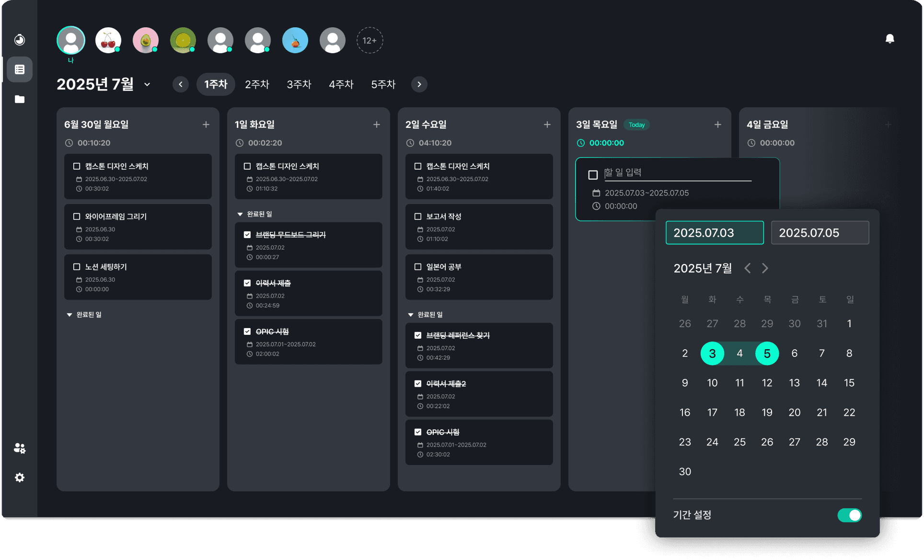Add a task to 6월 30일 월요일
The height and width of the screenshot is (560, 924).
(206, 125)
